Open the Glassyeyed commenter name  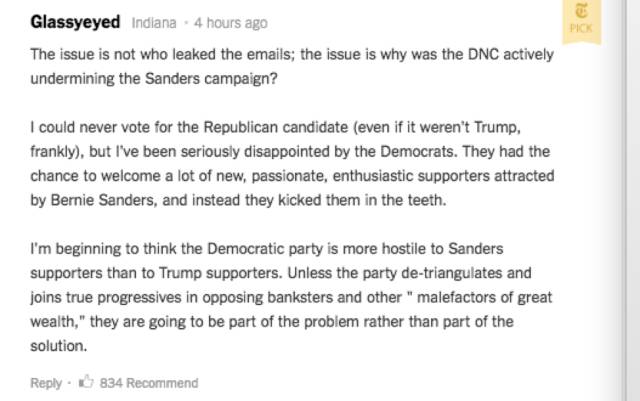76,22
